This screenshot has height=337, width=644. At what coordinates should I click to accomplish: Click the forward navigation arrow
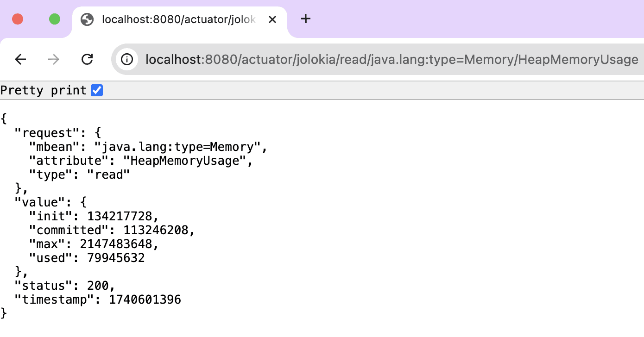click(x=54, y=59)
